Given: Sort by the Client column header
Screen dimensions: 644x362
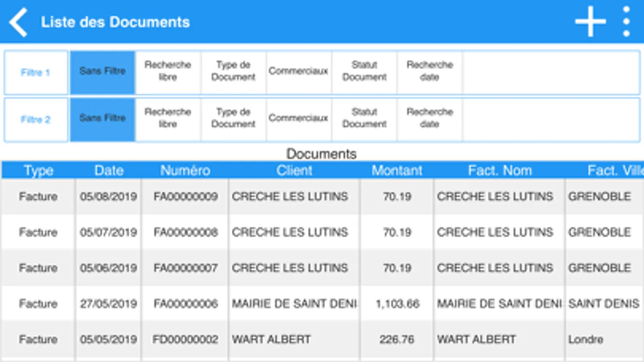Looking at the screenshot, I should point(294,171).
